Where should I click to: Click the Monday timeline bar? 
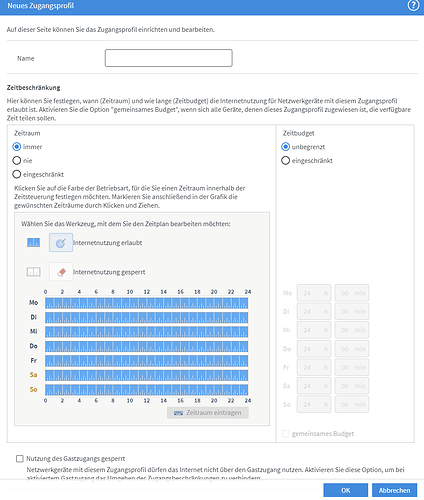click(x=147, y=303)
